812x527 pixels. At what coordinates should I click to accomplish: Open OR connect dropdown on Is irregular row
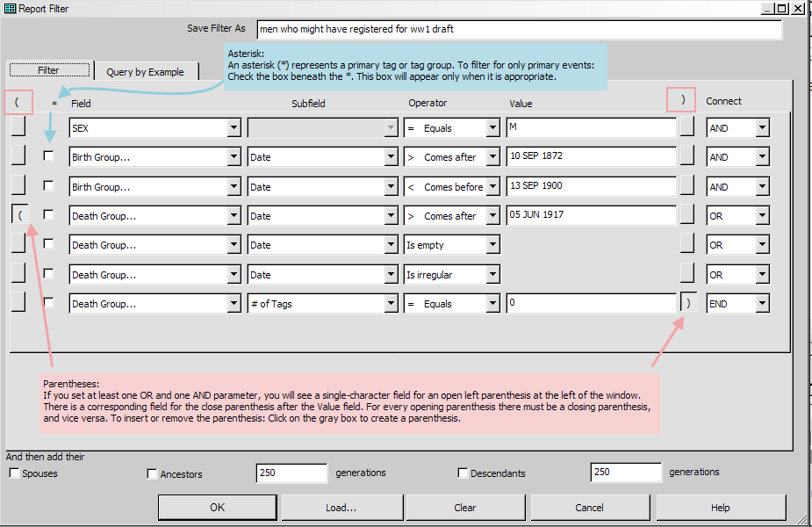(x=762, y=274)
